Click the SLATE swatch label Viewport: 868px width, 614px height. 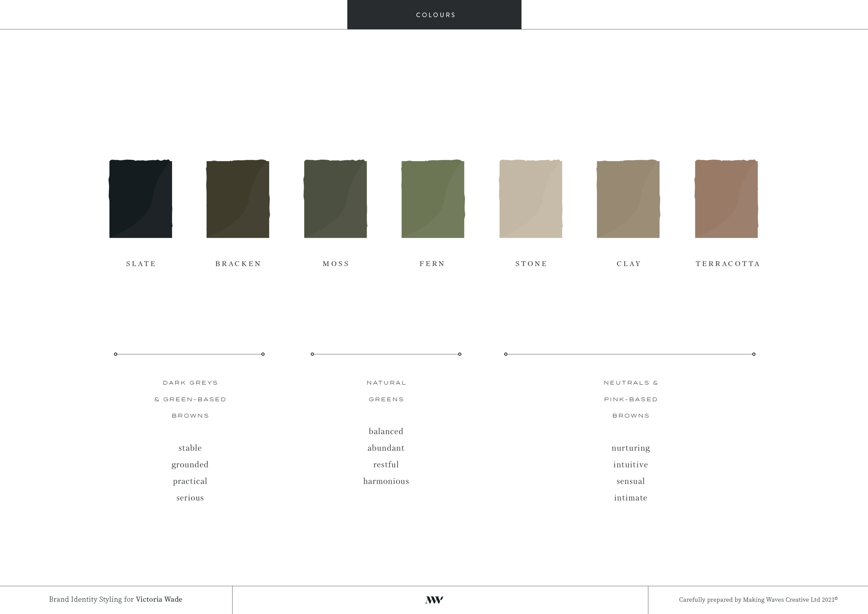click(x=141, y=264)
